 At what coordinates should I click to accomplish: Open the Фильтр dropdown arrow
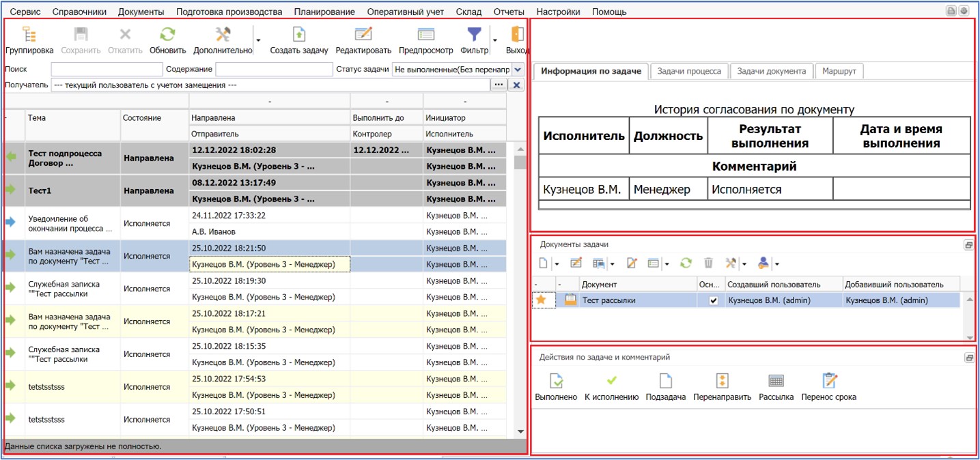(x=494, y=40)
